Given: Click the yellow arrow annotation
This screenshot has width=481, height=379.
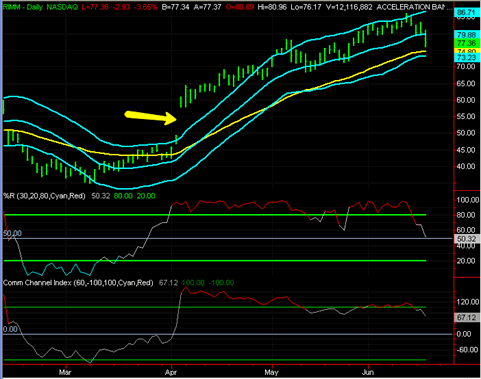Looking at the screenshot, I should (150, 117).
